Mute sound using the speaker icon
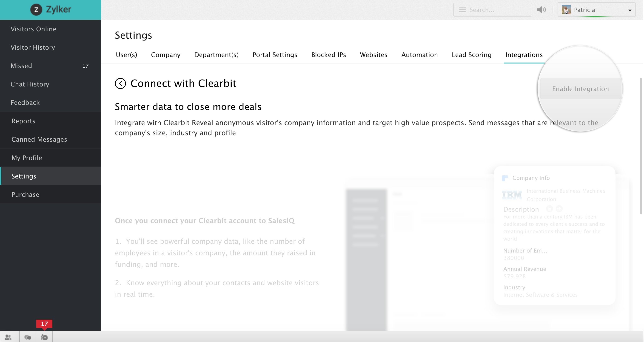 [541, 10]
